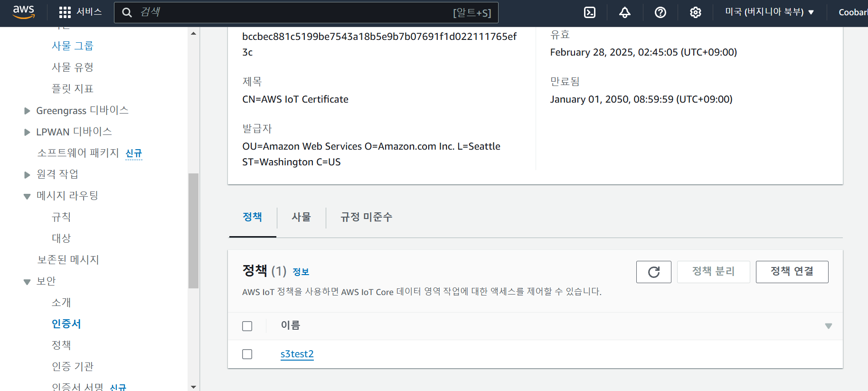Select all policies with header checkbox

pos(247,326)
